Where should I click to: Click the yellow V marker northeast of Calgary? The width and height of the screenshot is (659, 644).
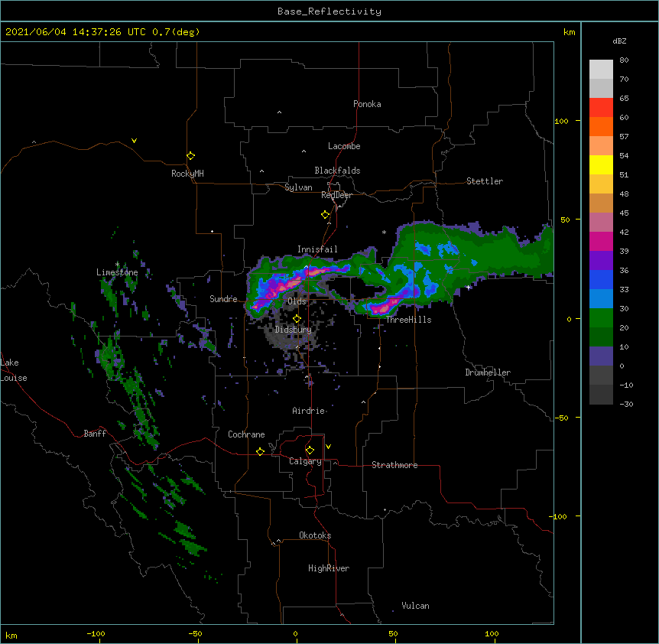click(x=328, y=447)
